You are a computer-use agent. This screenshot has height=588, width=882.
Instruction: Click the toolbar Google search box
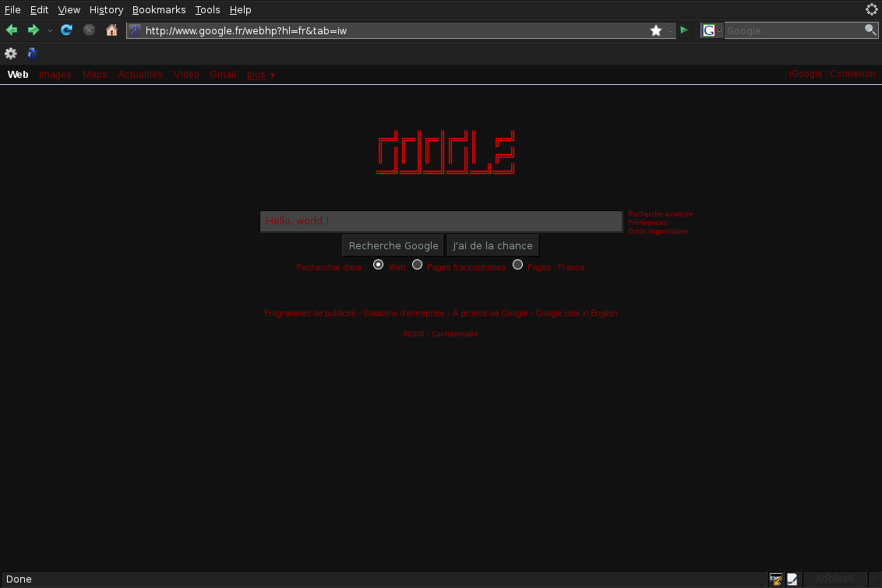pyautogui.click(x=794, y=30)
